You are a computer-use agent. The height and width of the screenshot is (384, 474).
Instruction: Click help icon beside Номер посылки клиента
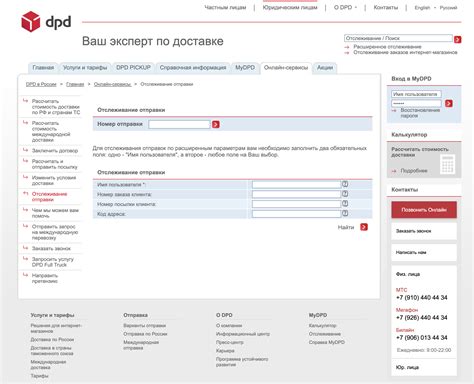pos(345,203)
